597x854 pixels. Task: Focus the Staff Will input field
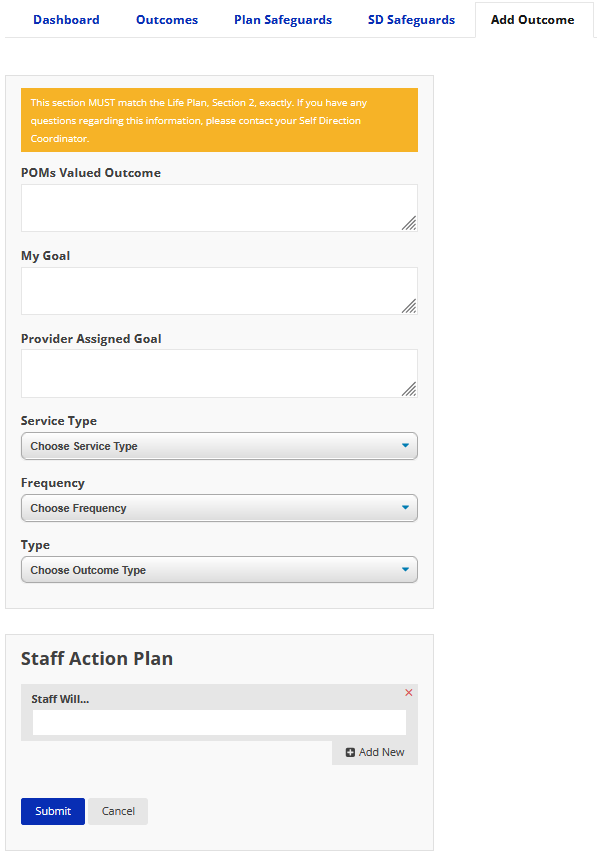tap(220, 722)
